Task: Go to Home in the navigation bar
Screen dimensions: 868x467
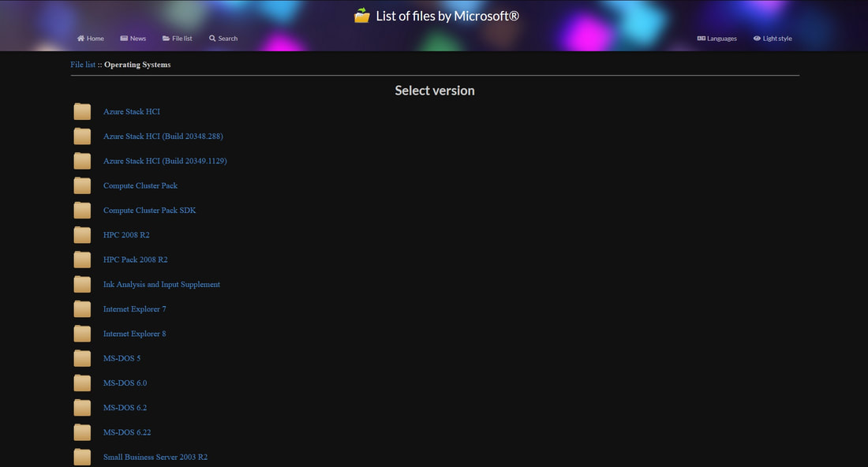Action: 91,39
